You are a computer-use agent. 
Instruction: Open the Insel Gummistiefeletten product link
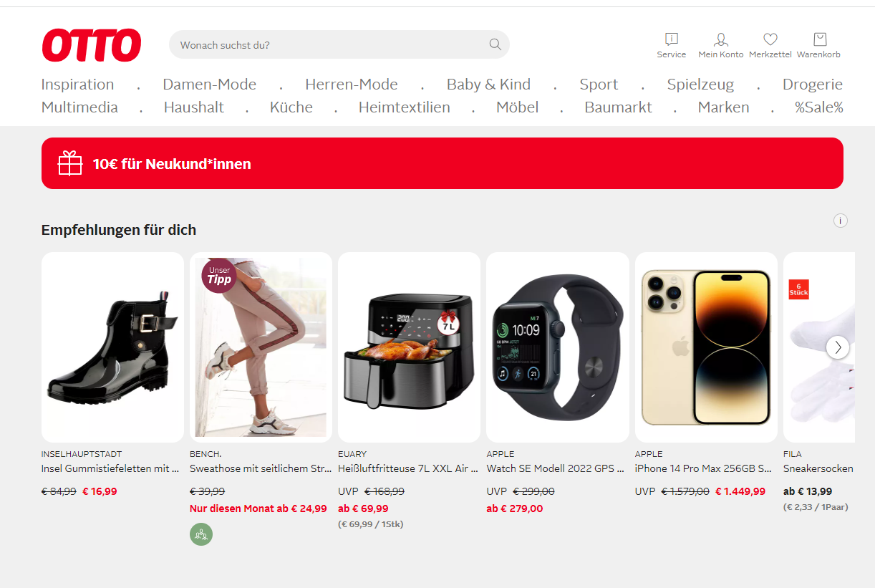click(x=110, y=468)
